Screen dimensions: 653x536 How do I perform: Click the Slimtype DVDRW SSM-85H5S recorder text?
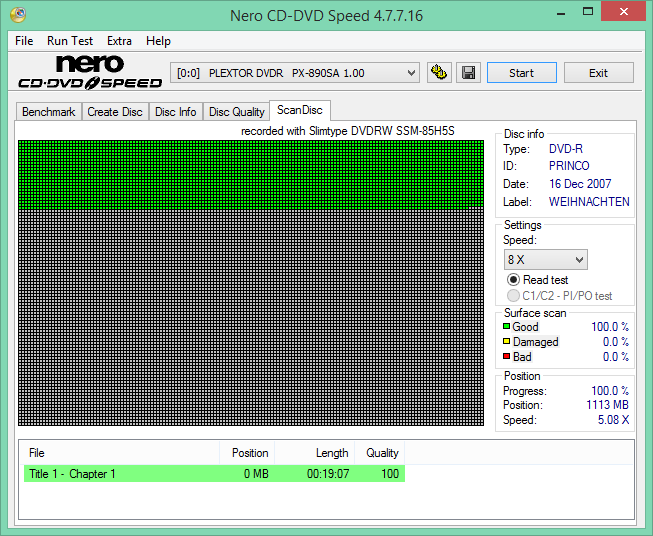pyautogui.click(x=381, y=131)
